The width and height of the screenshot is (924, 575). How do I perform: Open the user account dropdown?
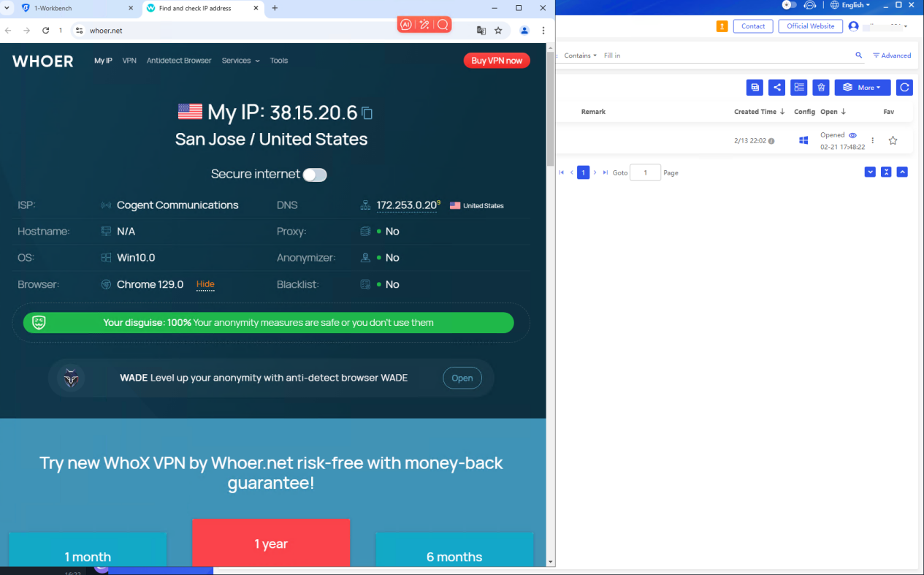pos(878,26)
